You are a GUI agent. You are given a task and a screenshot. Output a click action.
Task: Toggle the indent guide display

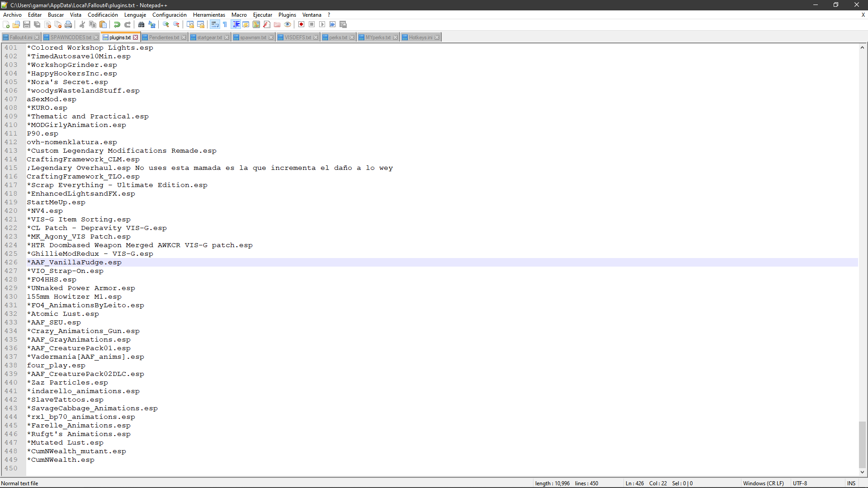click(236, 24)
